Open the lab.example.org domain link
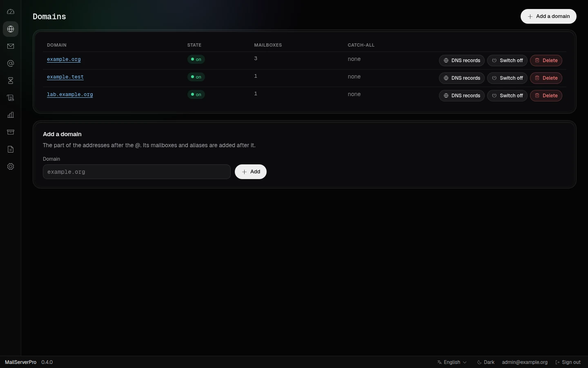This screenshot has height=368, width=588. click(70, 94)
